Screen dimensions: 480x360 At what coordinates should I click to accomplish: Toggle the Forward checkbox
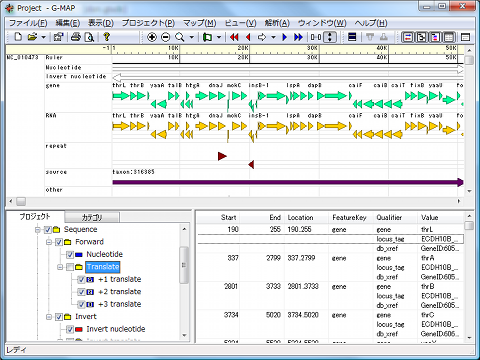59,242
